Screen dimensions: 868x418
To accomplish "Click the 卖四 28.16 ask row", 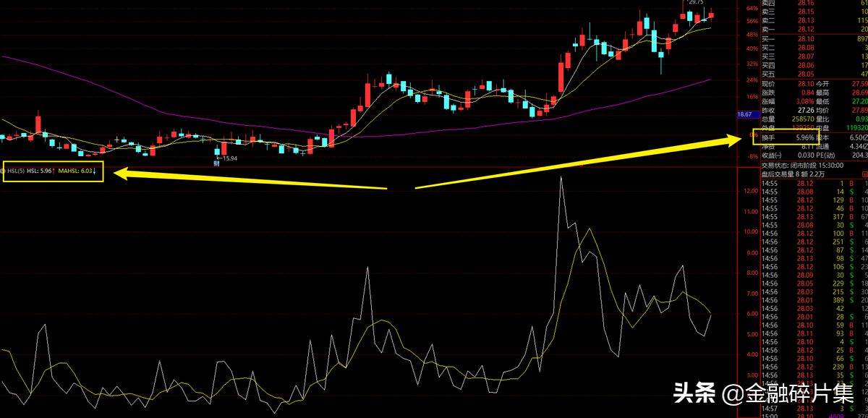I will (x=814, y=4).
